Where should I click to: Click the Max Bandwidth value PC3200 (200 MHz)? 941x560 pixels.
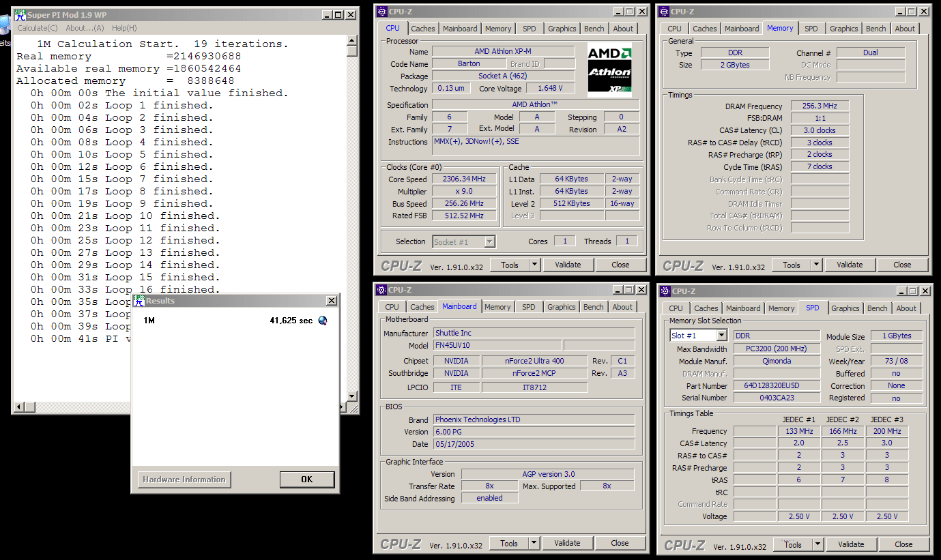777,349
